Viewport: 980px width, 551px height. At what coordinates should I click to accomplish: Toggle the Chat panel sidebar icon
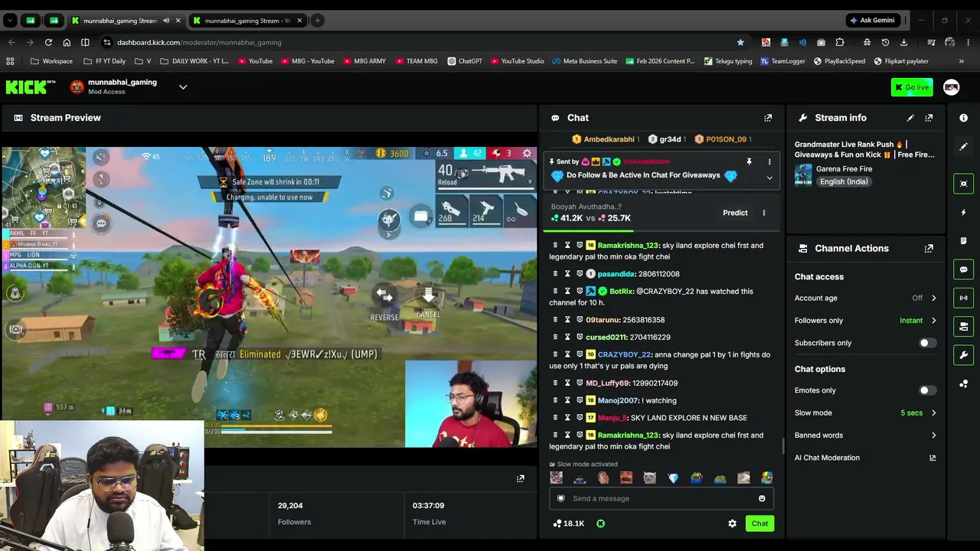[963, 269]
